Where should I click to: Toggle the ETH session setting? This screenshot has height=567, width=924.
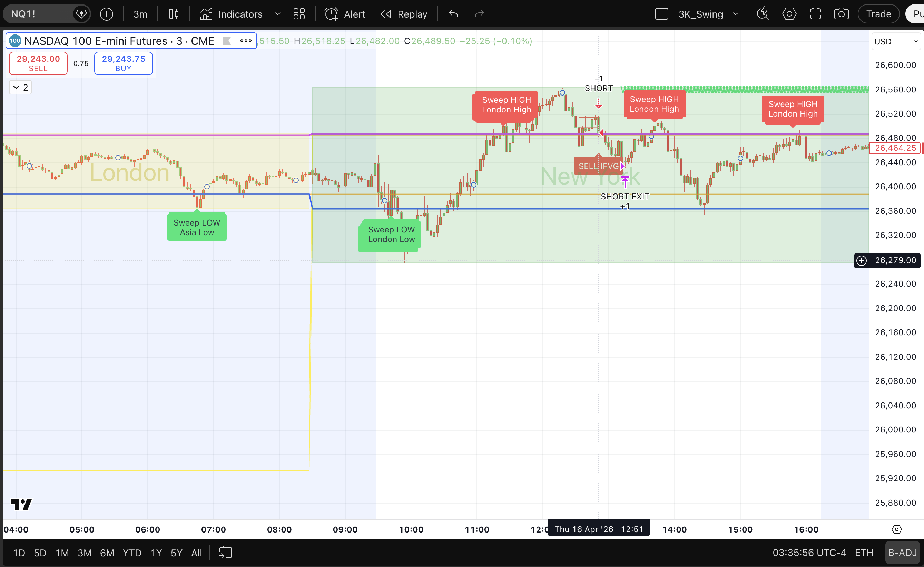864,553
